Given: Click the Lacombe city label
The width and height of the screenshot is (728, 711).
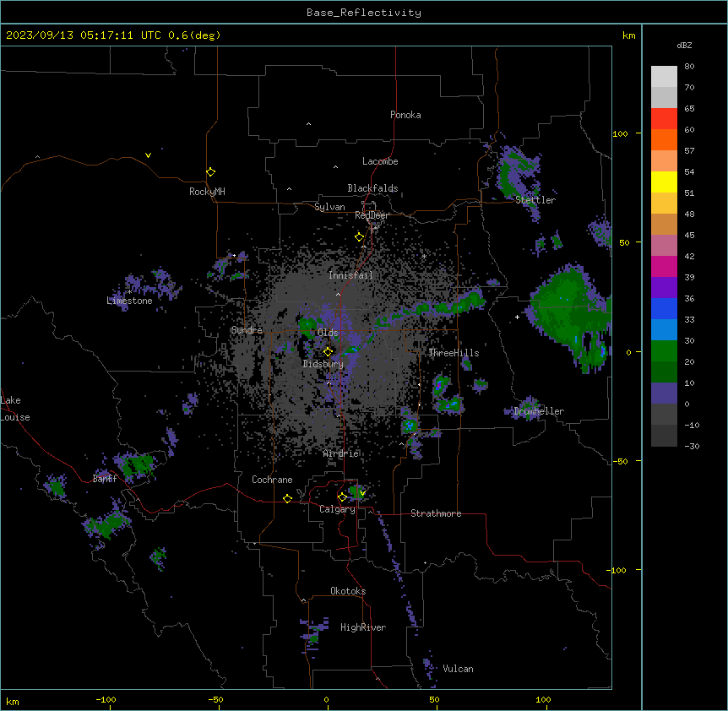Looking at the screenshot, I should pos(380,161).
